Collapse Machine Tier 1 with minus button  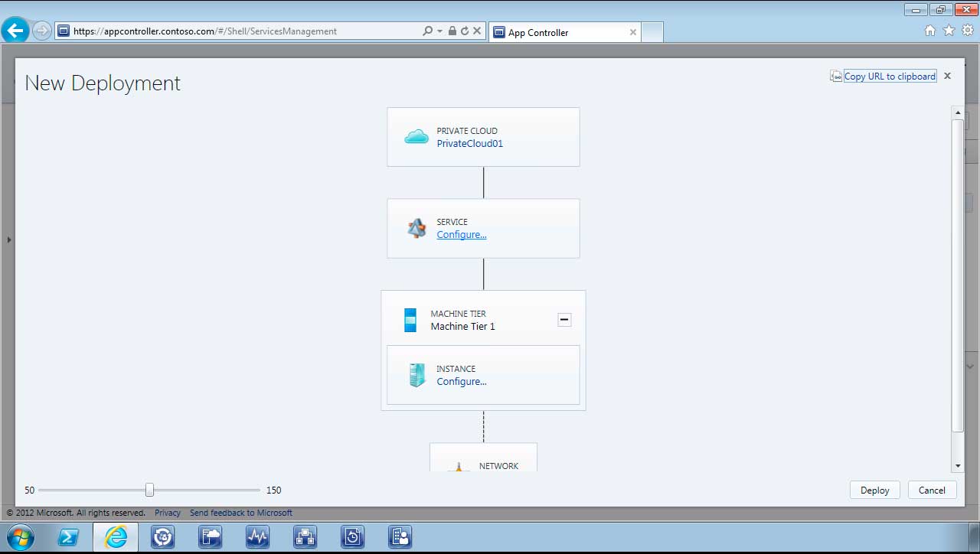tap(564, 320)
